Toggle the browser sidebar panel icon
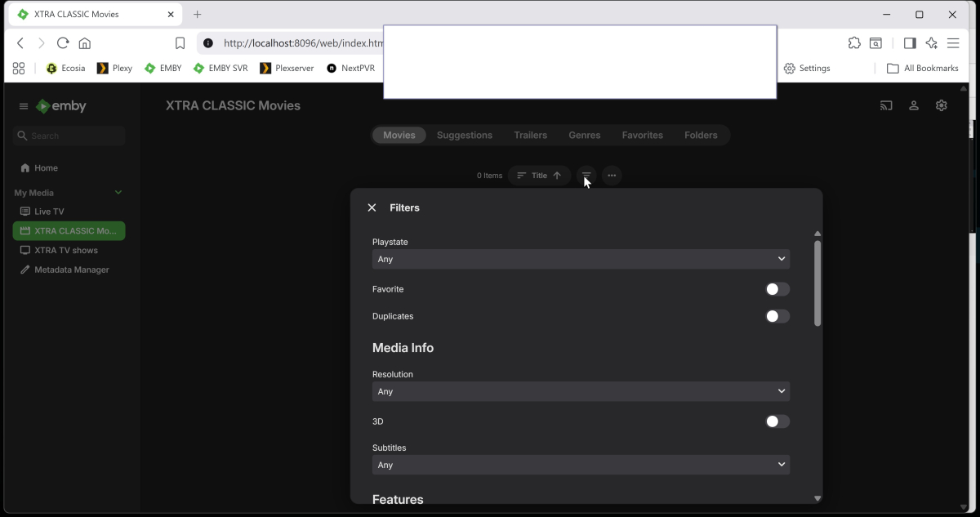The width and height of the screenshot is (980, 517). [910, 43]
